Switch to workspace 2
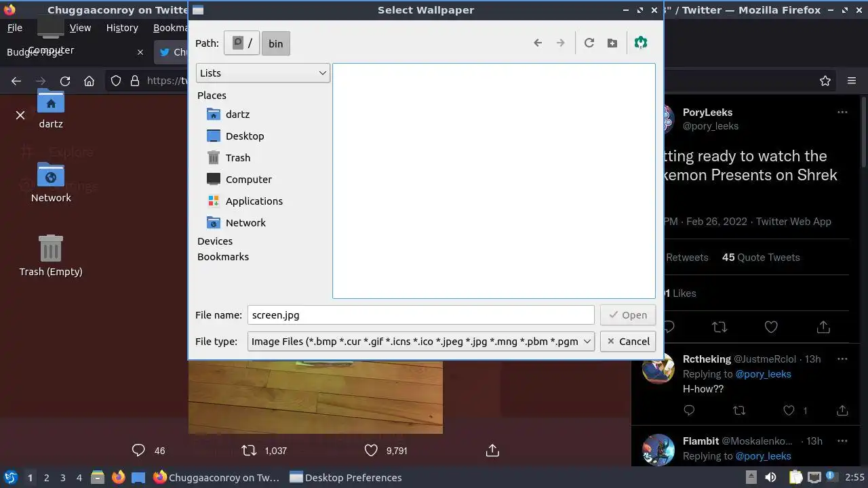Screen dimensions: 868x488 [47, 478]
